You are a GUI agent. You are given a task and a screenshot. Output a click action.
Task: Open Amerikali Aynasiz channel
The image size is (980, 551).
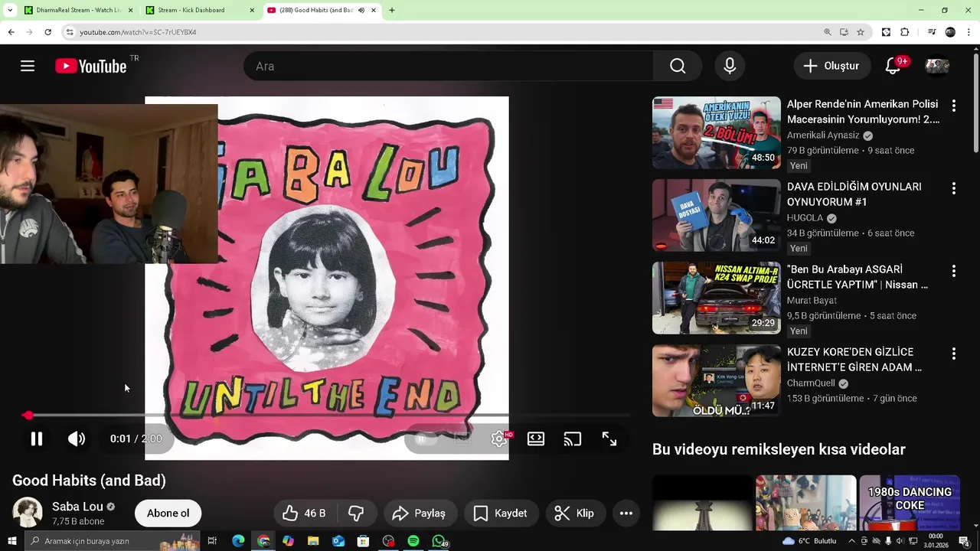coord(823,135)
